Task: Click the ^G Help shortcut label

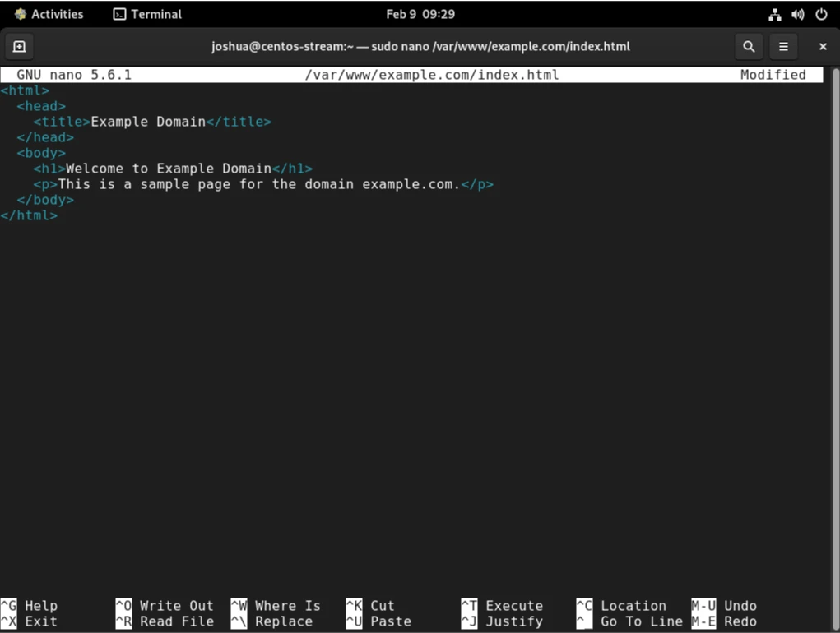Action: tap(29, 606)
